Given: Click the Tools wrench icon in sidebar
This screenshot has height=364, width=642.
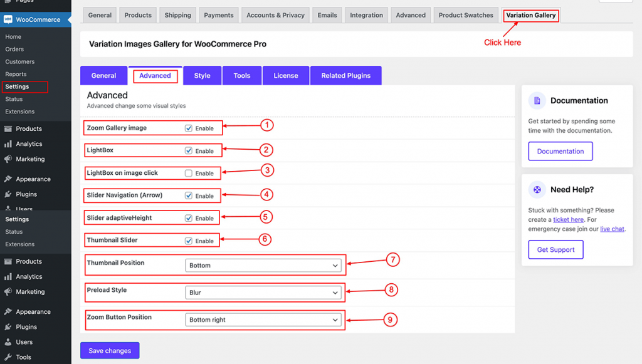Looking at the screenshot, I should point(8,357).
